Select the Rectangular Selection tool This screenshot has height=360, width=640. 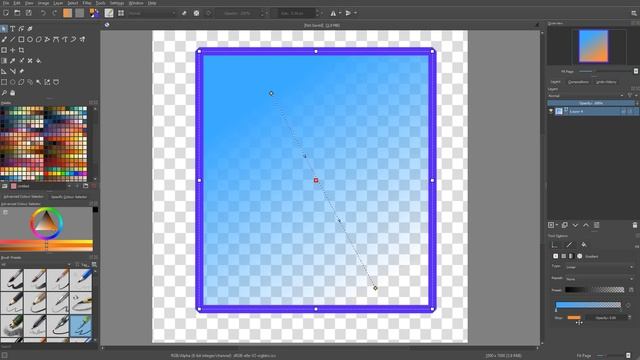(4, 82)
